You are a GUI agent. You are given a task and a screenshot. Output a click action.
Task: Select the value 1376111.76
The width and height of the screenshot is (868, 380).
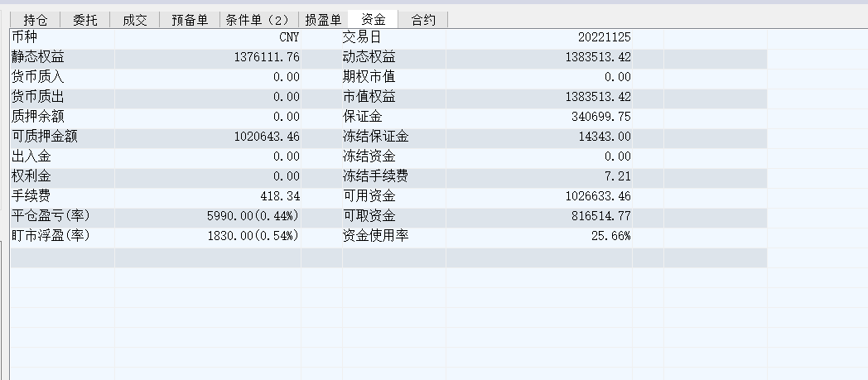[267, 57]
